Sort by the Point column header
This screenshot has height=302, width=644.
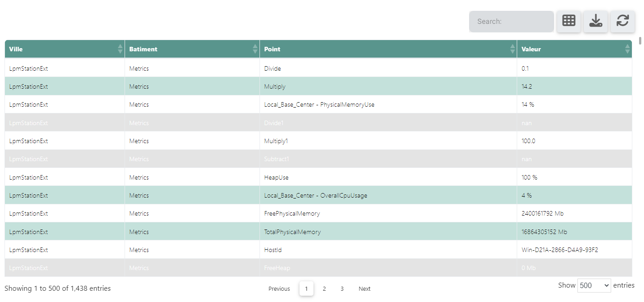tap(388, 49)
